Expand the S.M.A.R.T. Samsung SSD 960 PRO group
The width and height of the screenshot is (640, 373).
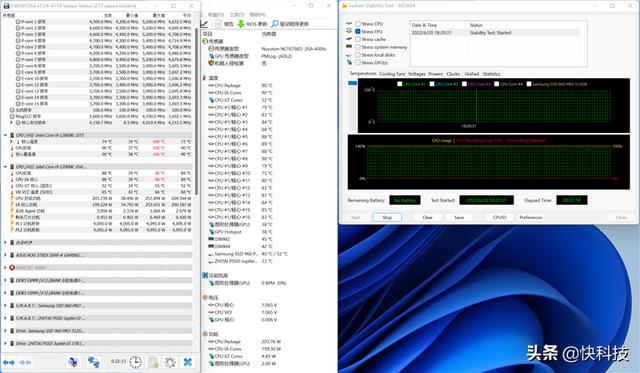pyautogui.click(x=5, y=306)
